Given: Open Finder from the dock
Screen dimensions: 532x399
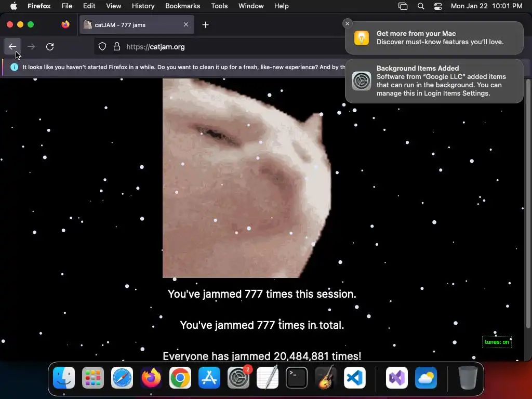Looking at the screenshot, I should 64,378.
